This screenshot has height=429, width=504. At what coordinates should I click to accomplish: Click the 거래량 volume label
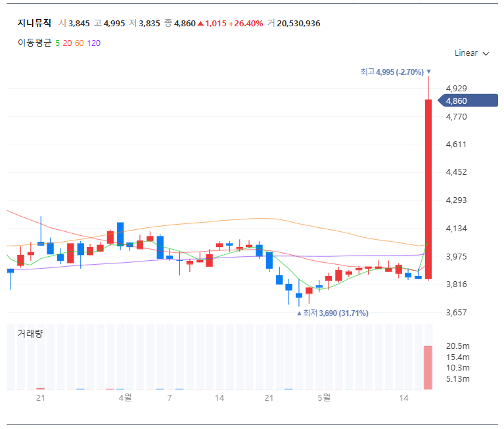pos(30,333)
